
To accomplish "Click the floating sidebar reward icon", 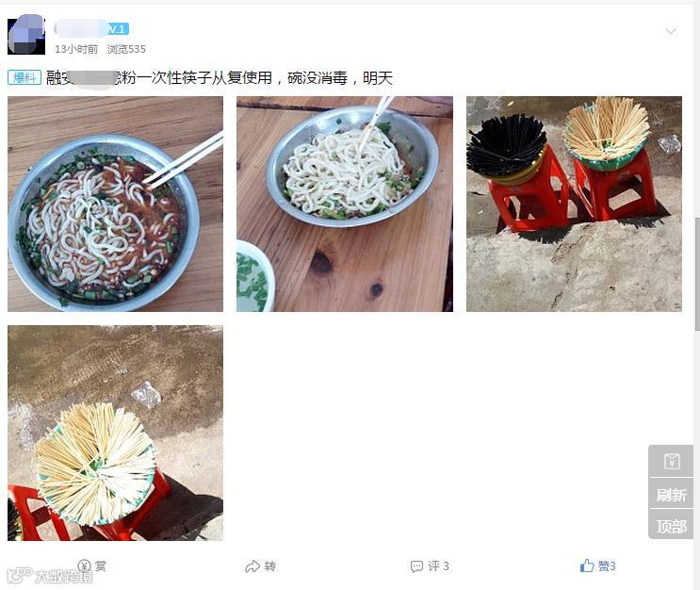I will pos(672,461).
